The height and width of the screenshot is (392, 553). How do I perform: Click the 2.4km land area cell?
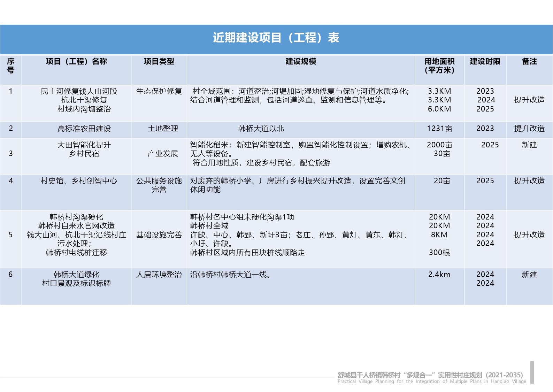[439, 275]
